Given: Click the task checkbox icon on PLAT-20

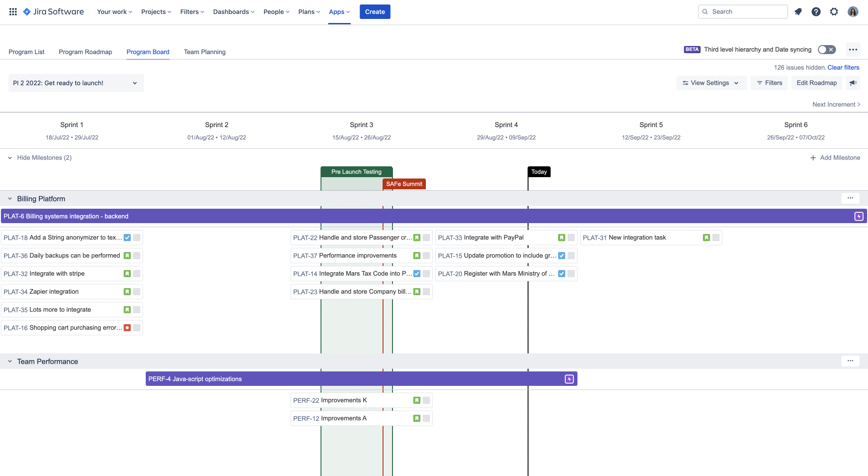Looking at the screenshot, I should tap(562, 274).
